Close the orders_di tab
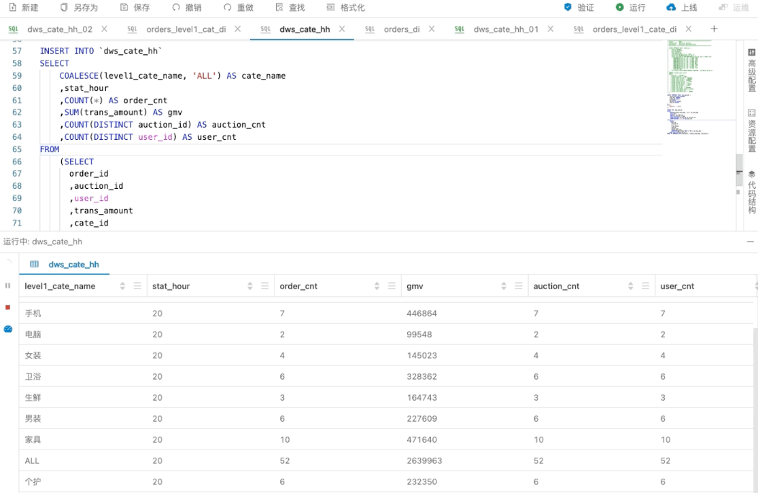This screenshot has width=758, height=493. point(431,29)
